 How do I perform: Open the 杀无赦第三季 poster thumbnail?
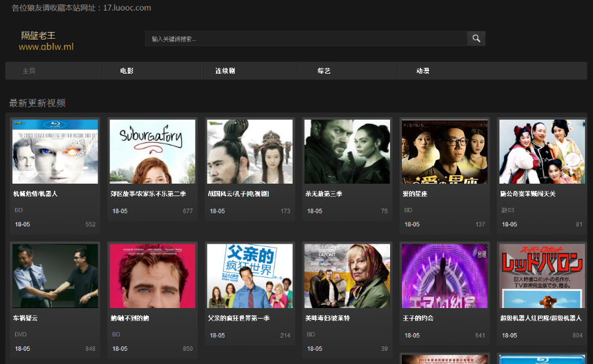point(347,151)
